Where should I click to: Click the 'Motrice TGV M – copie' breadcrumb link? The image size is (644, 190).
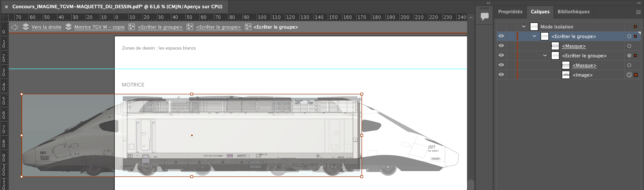(99, 27)
